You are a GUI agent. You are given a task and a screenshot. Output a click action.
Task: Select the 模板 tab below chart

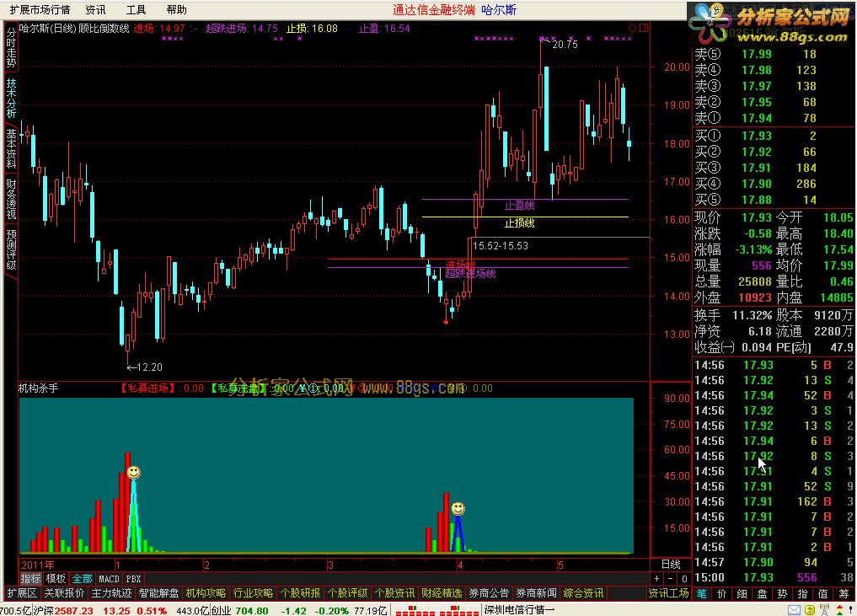pyautogui.click(x=56, y=578)
